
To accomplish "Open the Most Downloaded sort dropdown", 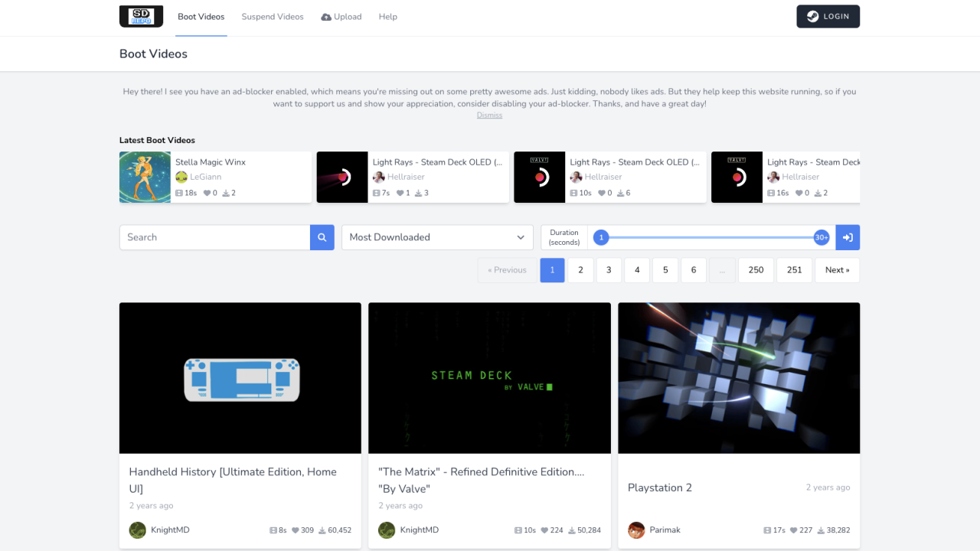I will (x=437, y=237).
